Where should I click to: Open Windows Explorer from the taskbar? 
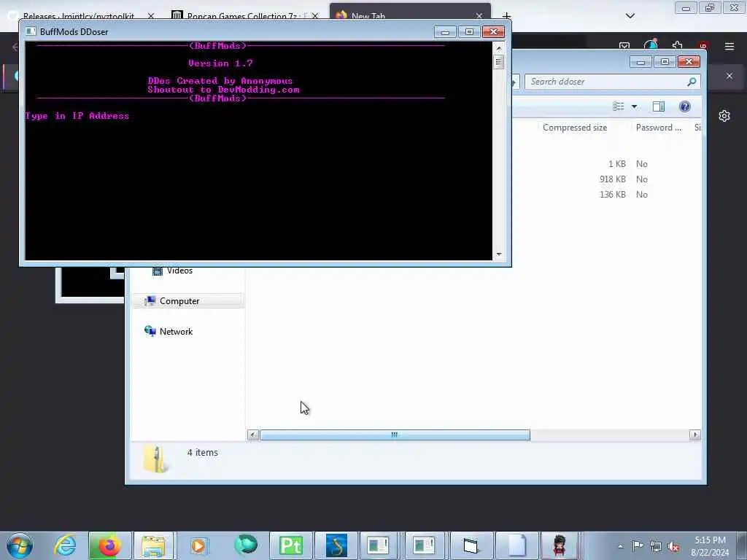pos(153,545)
